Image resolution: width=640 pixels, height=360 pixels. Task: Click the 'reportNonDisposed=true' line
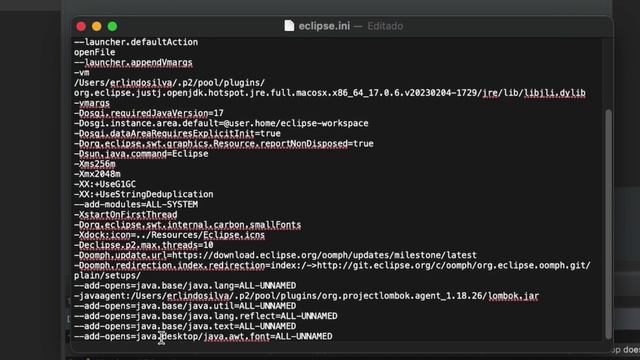click(x=224, y=144)
